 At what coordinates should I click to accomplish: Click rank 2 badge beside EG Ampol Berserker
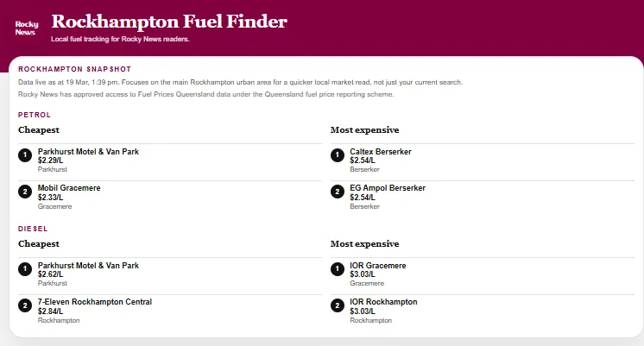pos(338,192)
